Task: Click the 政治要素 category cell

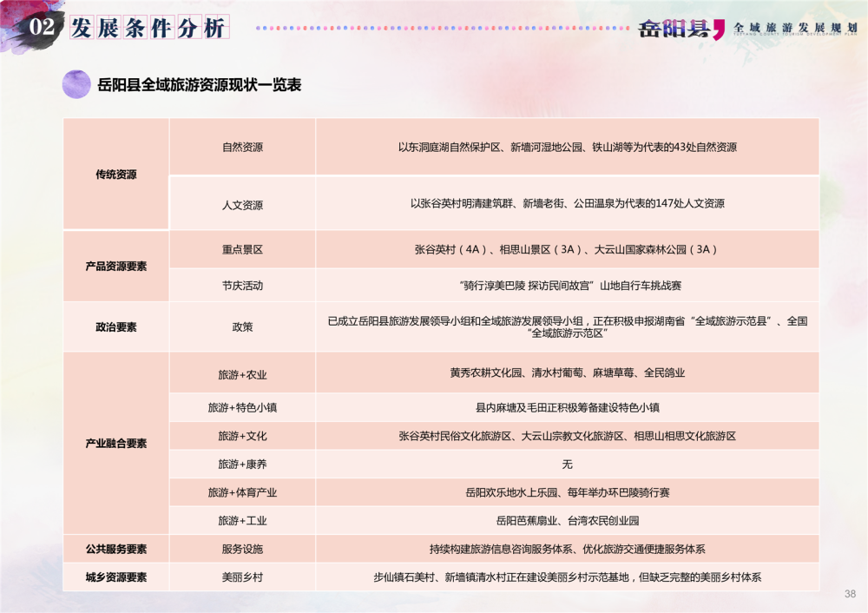Action: (116, 327)
